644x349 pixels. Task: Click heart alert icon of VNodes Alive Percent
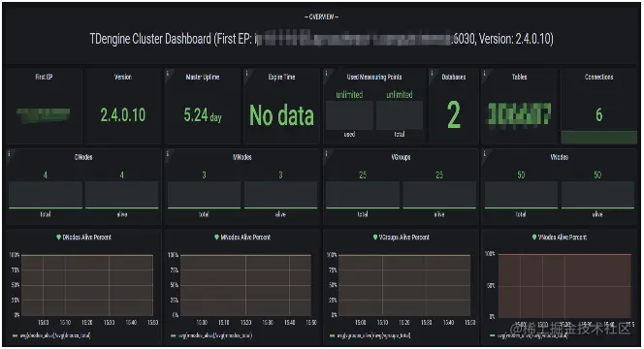pos(534,237)
